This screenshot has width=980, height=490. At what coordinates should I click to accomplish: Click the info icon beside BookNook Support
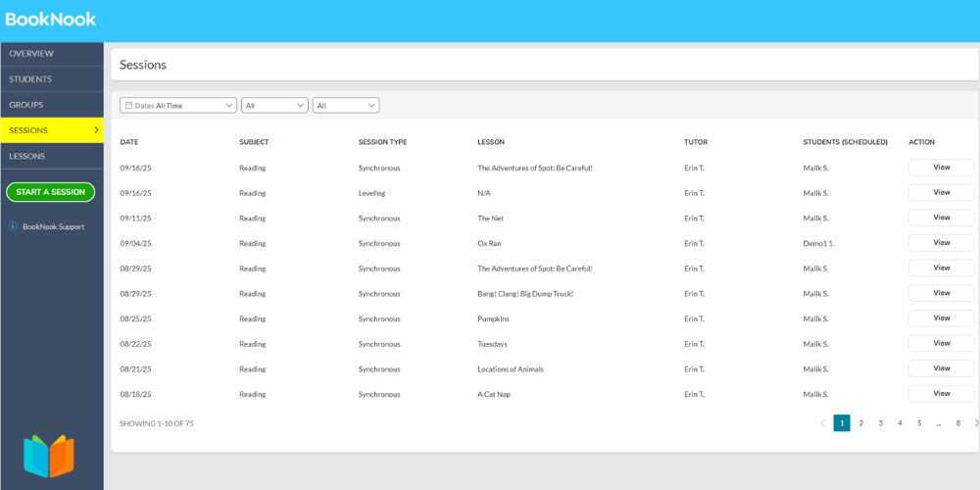[13, 226]
